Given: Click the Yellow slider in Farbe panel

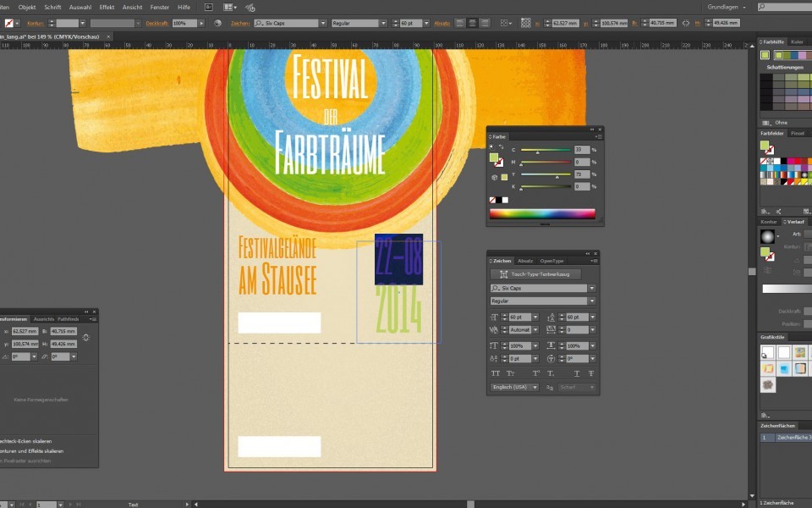Looking at the screenshot, I should [546, 174].
